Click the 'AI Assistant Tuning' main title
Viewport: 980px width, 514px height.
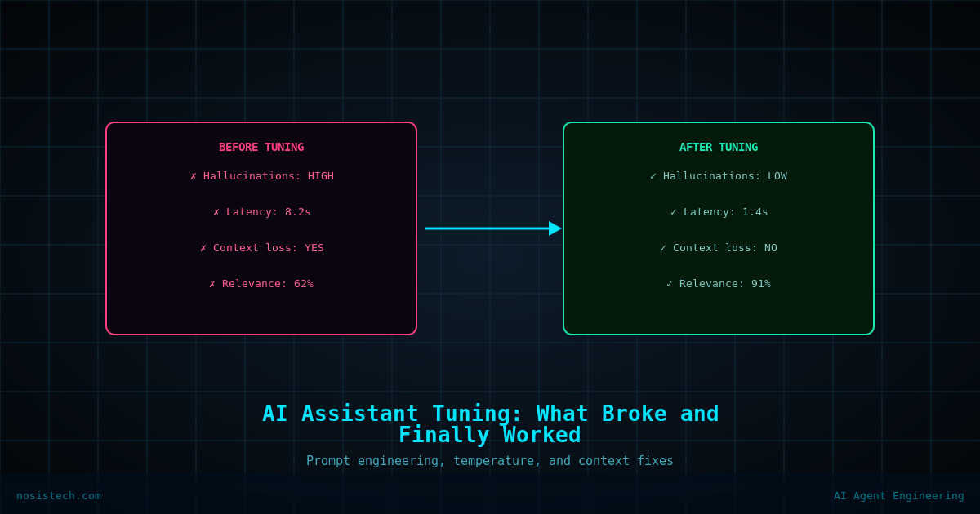pos(490,424)
